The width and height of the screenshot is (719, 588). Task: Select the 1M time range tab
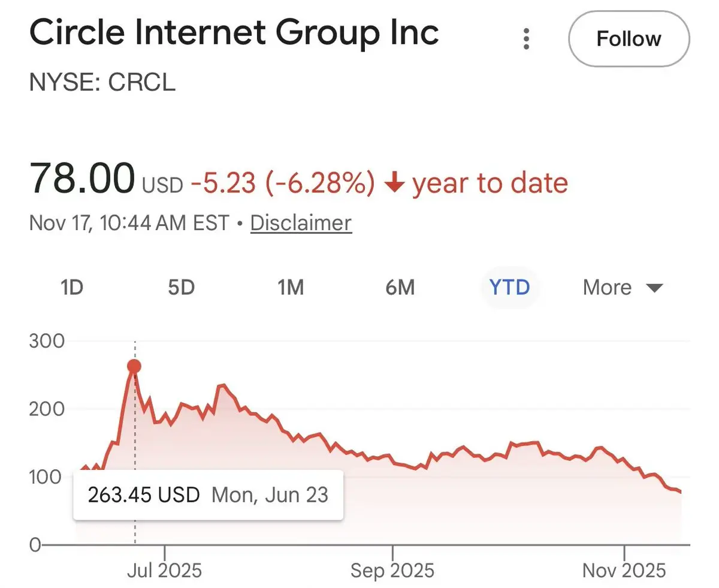click(x=291, y=288)
